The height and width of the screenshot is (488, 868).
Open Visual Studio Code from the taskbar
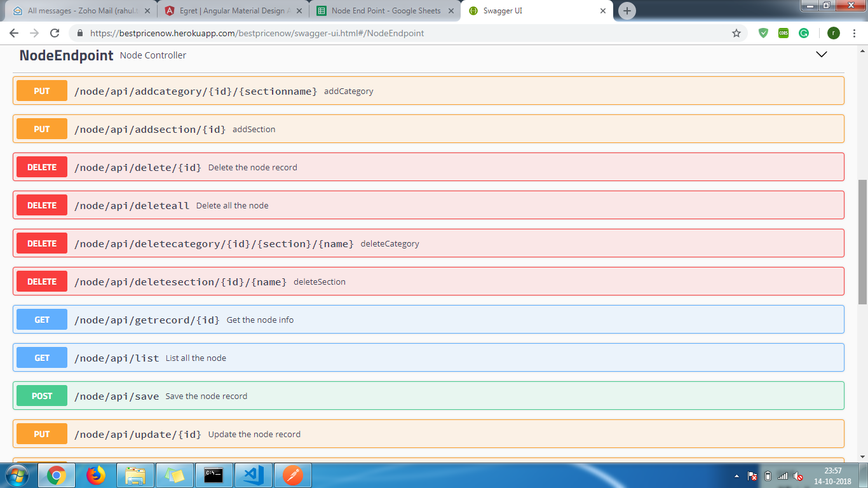253,475
